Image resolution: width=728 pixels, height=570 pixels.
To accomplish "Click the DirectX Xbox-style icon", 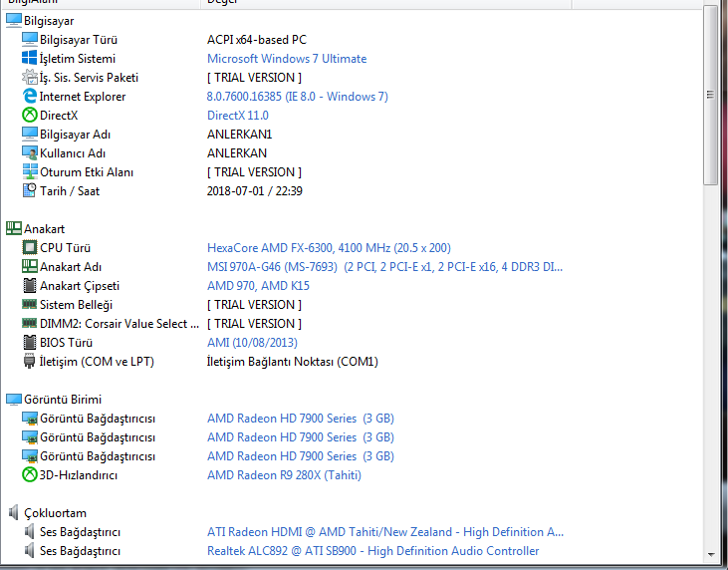I will pos(30,115).
